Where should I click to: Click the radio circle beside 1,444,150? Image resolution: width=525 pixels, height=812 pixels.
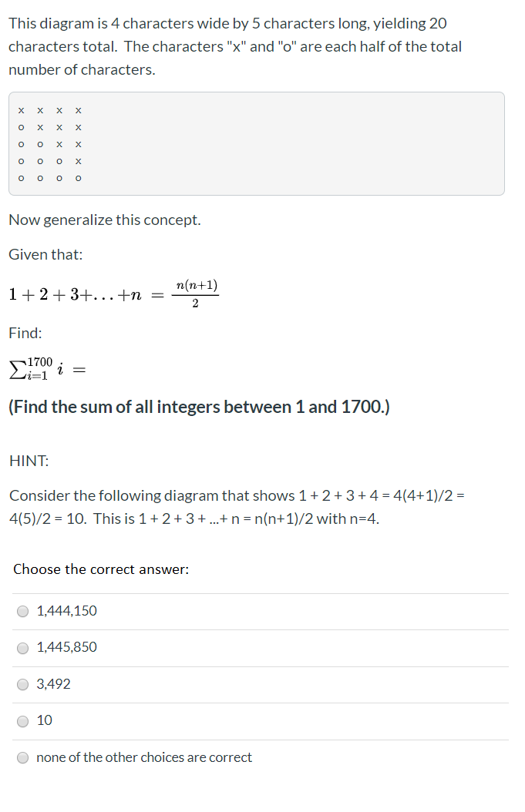(22, 611)
